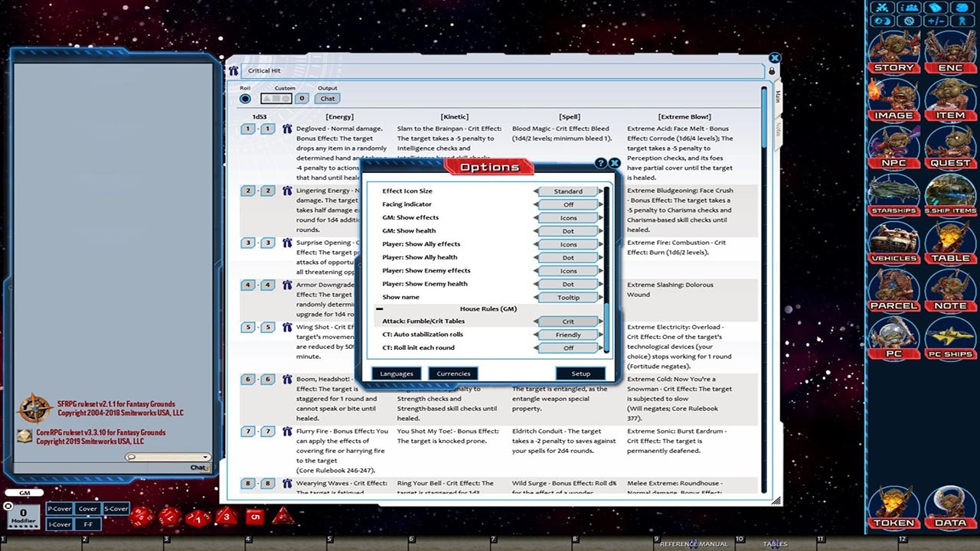This screenshot has width=980, height=551.
Task: Switch to the Main tab
Action: point(778,96)
